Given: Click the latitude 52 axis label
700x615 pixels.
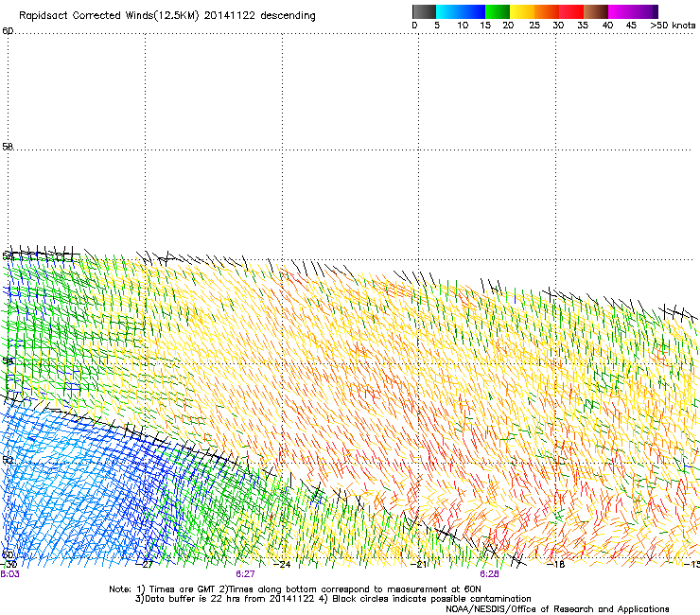Looking at the screenshot, I should 8,460.
